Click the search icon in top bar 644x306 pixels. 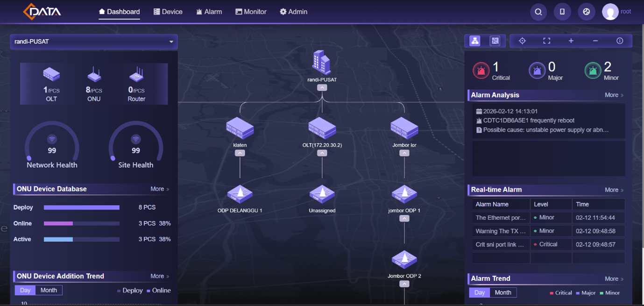538,12
